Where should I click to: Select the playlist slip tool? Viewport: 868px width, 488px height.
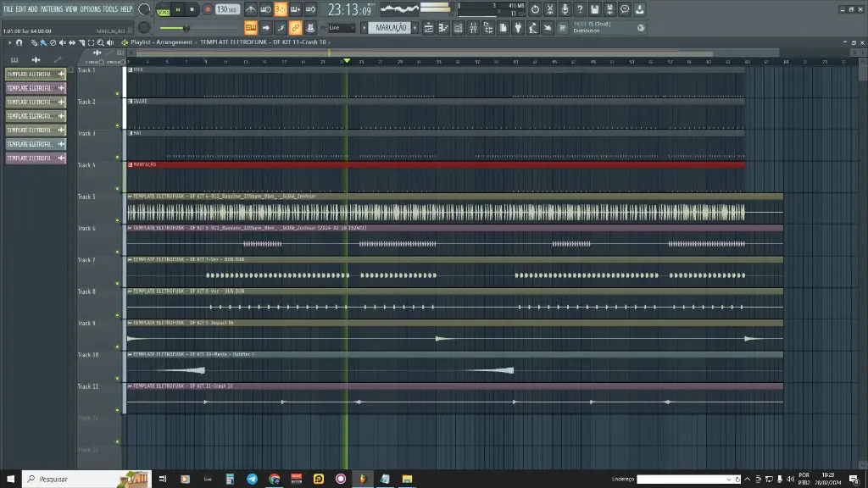coord(72,42)
